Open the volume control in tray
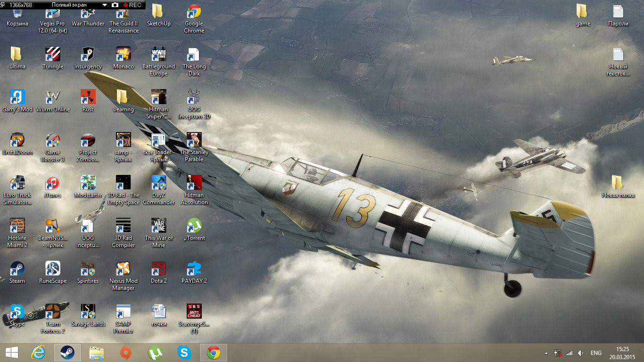The image size is (644, 362). (x=581, y=353)
